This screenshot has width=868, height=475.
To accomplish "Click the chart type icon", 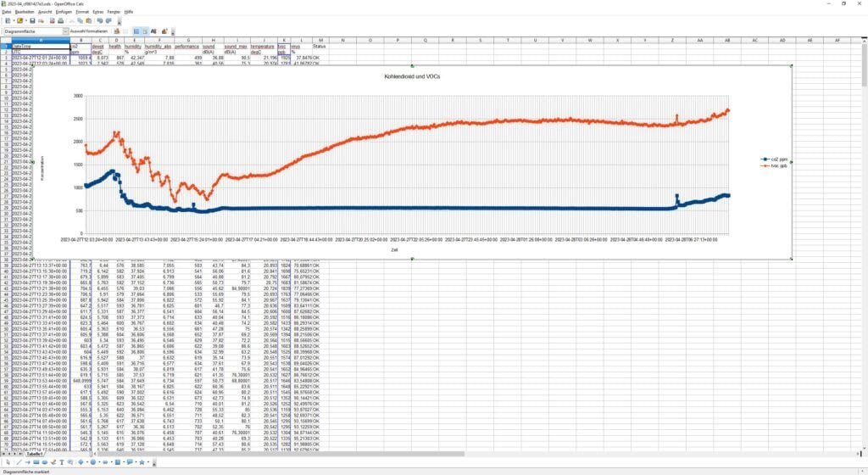I will point(117,31).
